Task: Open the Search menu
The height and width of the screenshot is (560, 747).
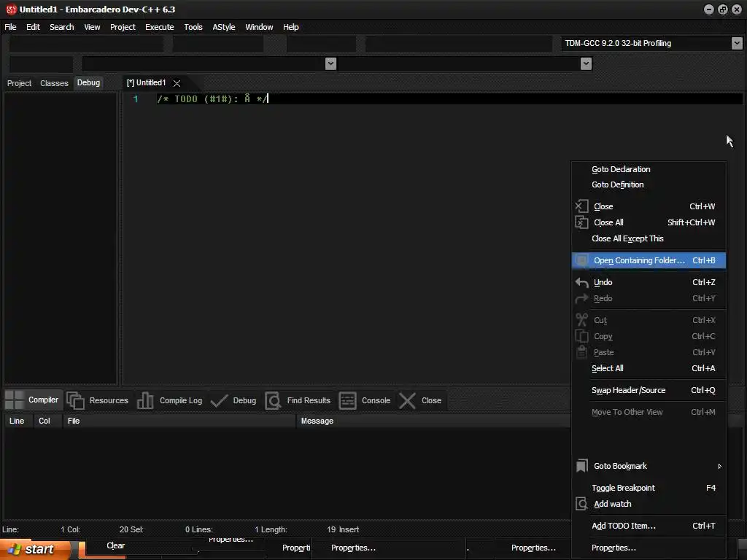Action: click(62, 27)
